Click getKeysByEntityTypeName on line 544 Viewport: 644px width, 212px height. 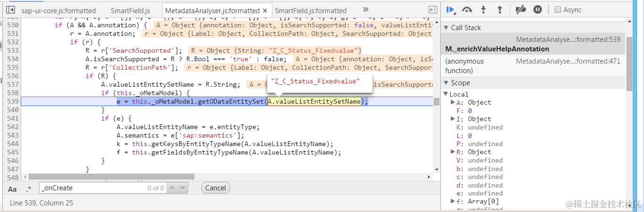pyautogui.click(x=195, y=144)
